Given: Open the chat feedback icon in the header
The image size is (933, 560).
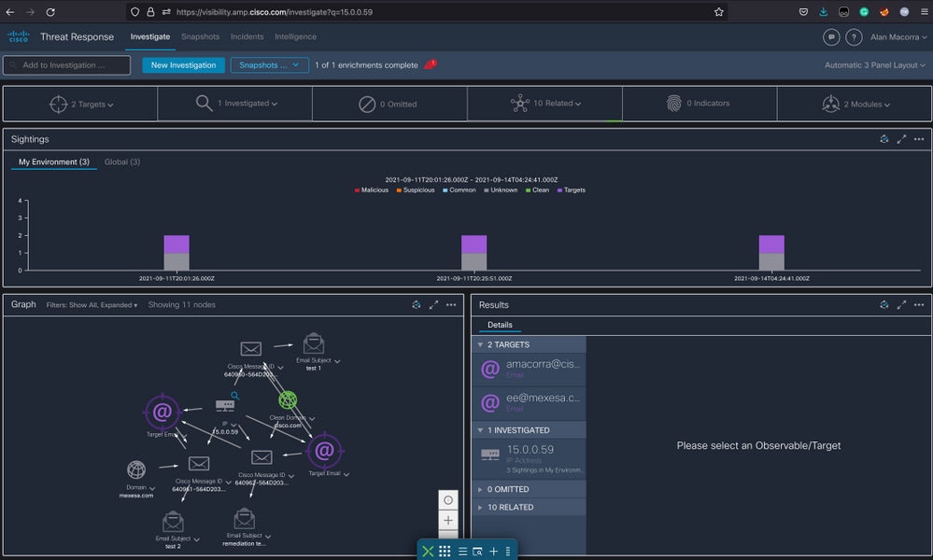Looking at the screenshot, I should [831, 36].
